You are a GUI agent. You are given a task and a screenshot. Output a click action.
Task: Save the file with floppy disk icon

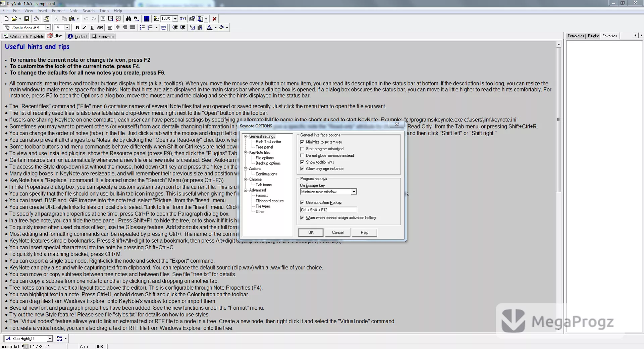tap(27, 19)
